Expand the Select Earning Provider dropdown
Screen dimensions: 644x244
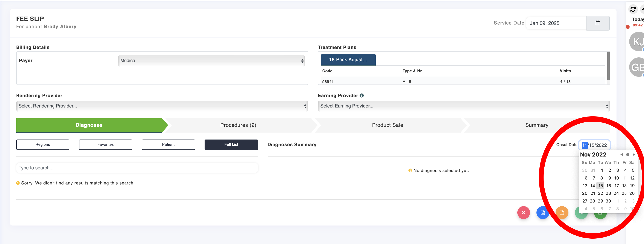(x=463, y=106)
